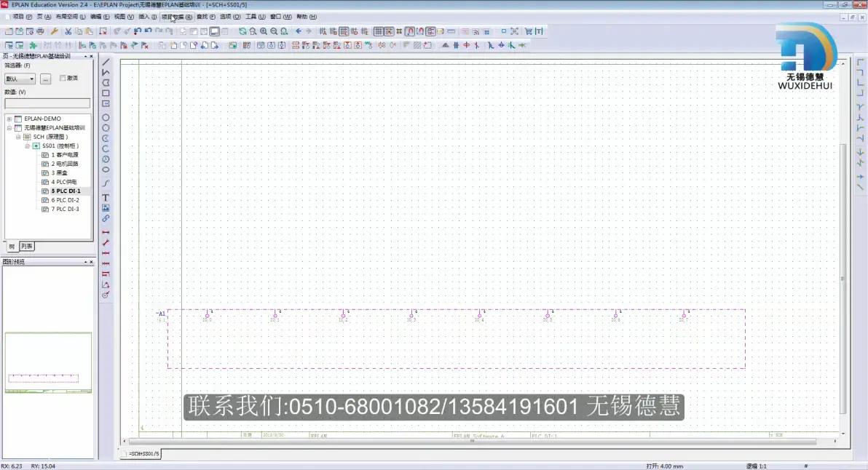Click the paste clipboard icon

coord(89,31)
